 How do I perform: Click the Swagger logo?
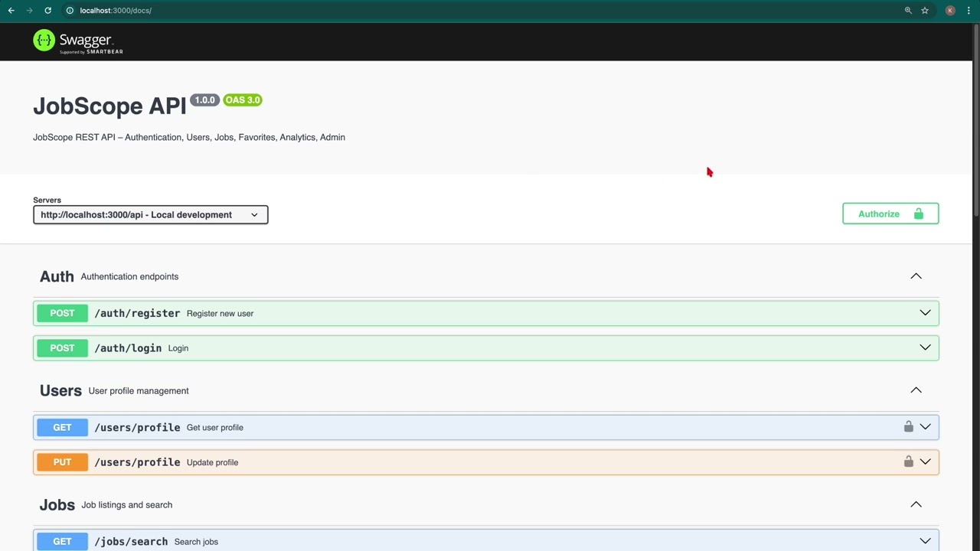pyautogui.click(x=78, y=41)
